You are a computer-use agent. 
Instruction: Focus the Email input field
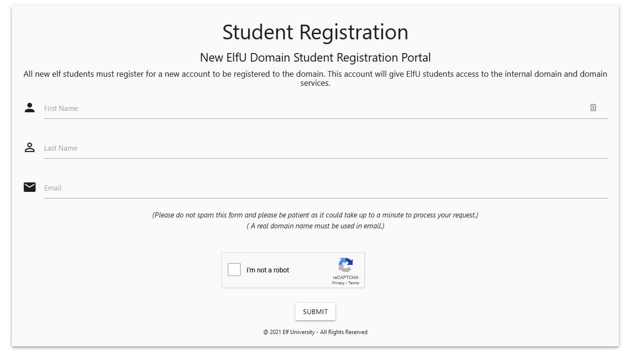[326, 188]
